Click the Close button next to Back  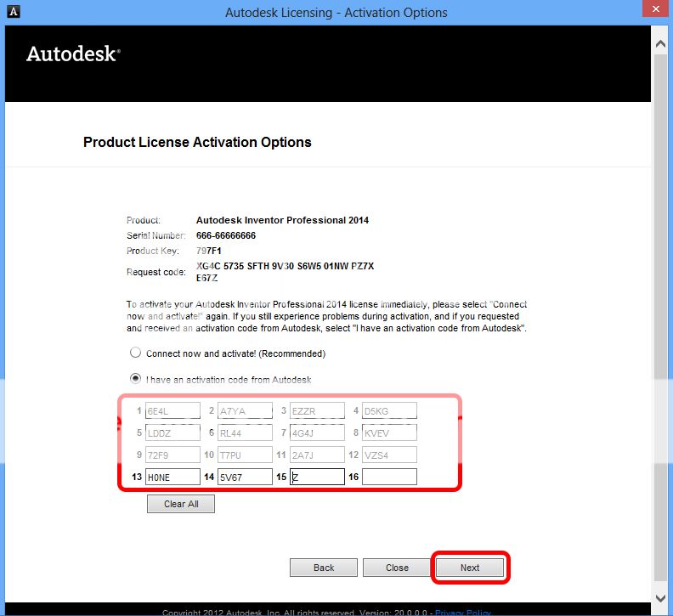coord(397,568)
